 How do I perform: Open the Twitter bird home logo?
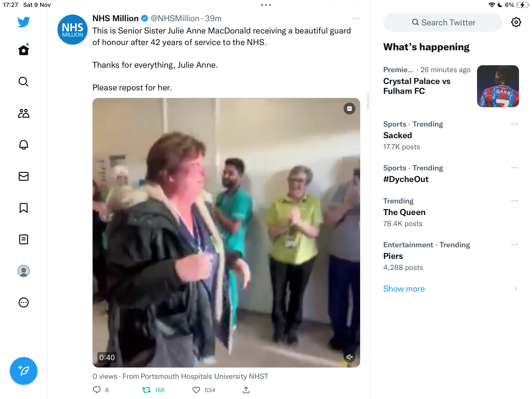pyautogui.click(x=24, y=22)
